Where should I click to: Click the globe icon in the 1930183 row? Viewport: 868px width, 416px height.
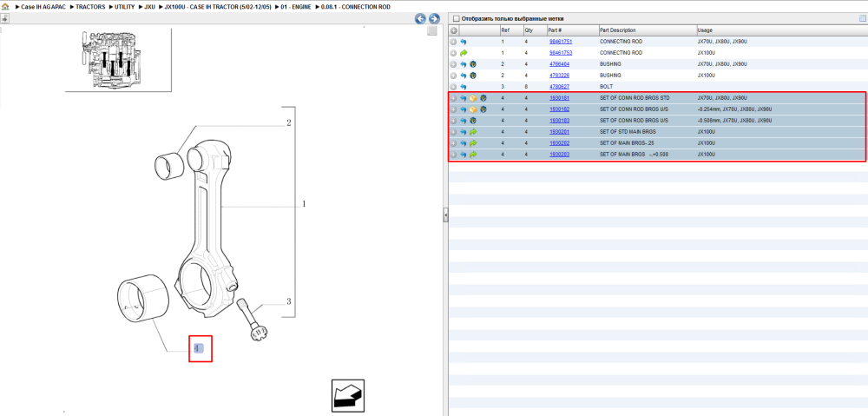click(x=473, y=120)
